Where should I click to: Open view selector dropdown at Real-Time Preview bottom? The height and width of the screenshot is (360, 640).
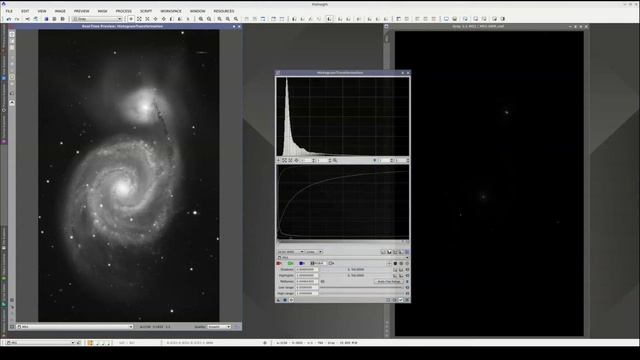coord(75,327)
